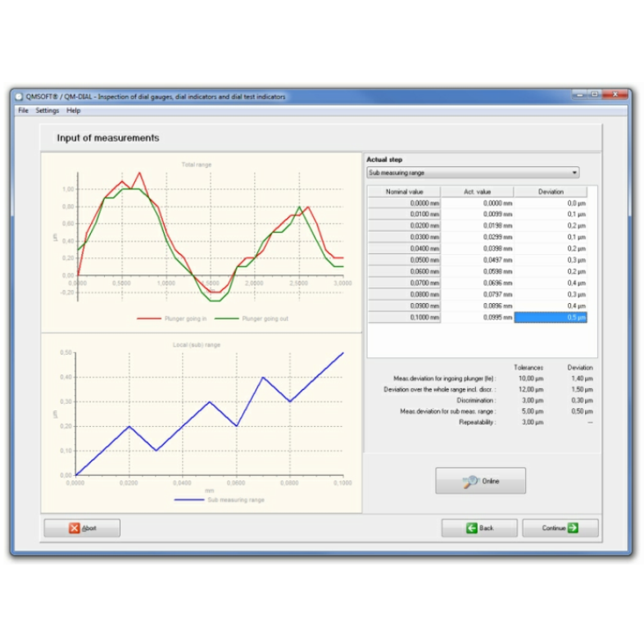Click the red X Abort icon
The height and width of the screenshot is (644, 644).
[x=75, y=528]
